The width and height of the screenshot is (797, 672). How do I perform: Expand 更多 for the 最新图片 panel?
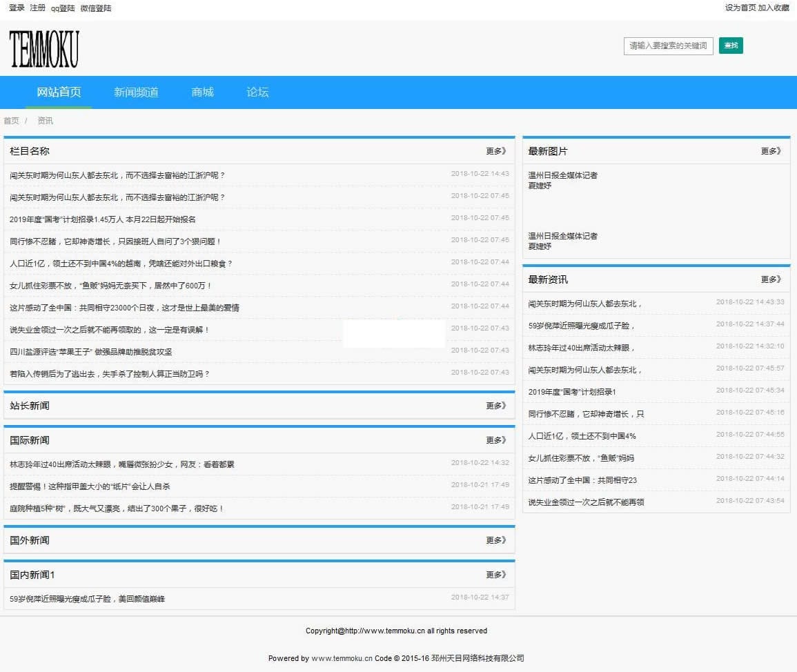(x=771, y=151)
